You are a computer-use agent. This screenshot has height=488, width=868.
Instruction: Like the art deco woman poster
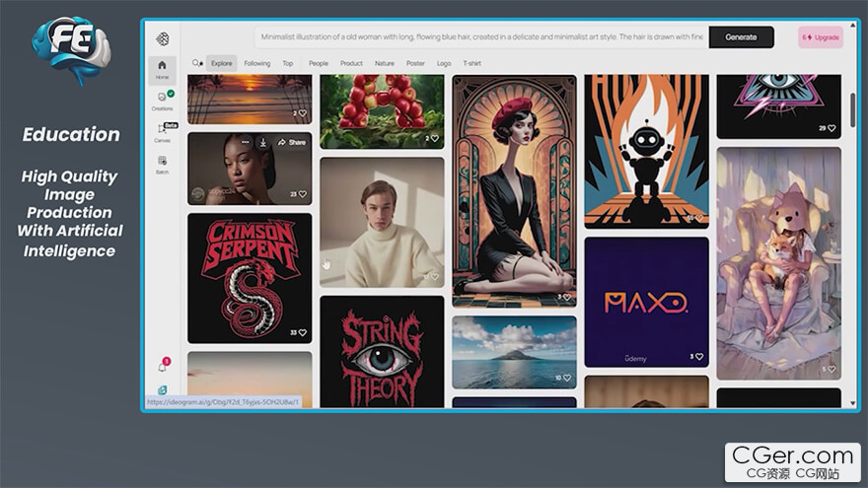point(567,297)
